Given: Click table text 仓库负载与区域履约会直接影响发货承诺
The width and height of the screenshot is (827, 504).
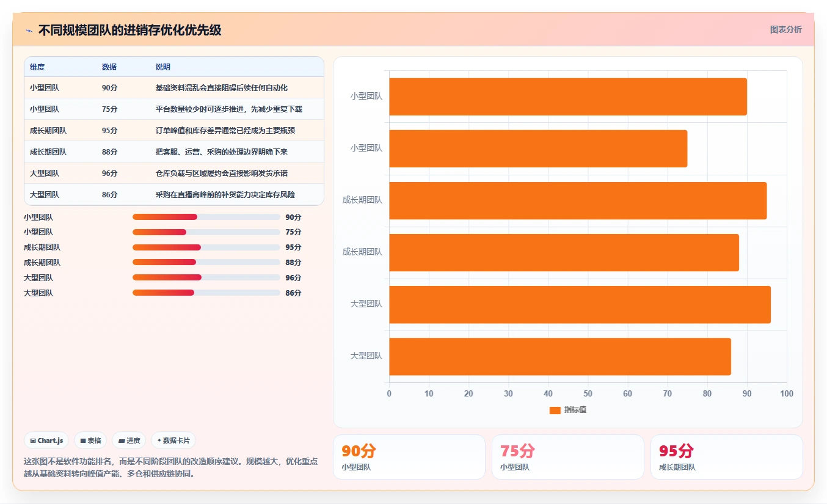Looking at the screenshot, I should coord(222,173).
